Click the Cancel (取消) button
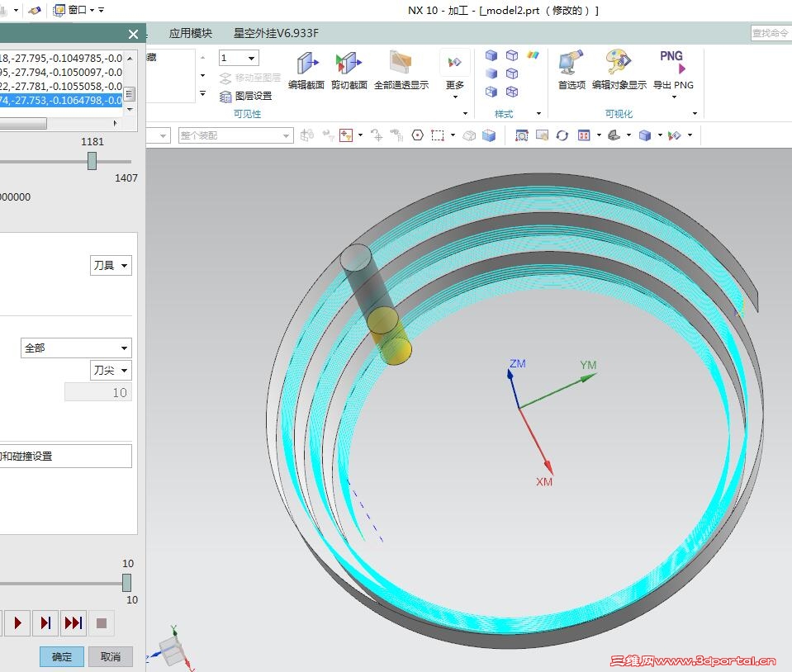 click(111, 656)
